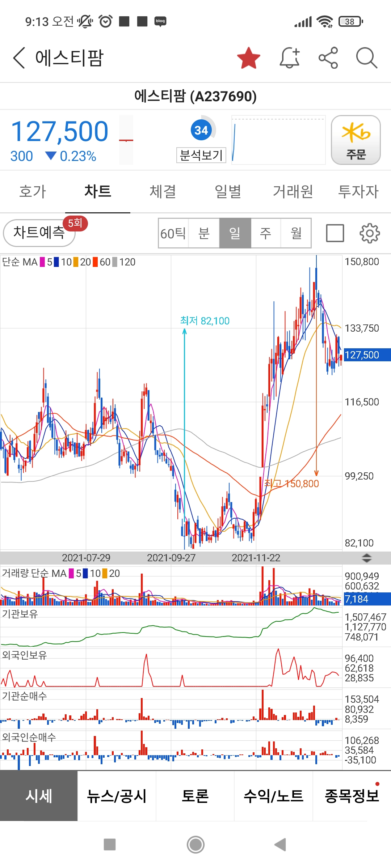Open the 수익/노트 bottom tab

273,796
